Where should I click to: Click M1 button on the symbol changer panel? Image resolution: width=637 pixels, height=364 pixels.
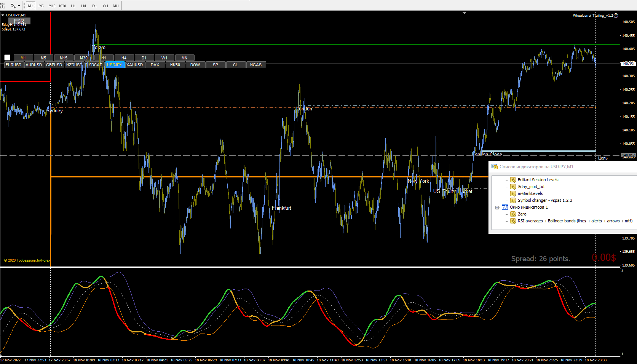[x=23, y=58]
